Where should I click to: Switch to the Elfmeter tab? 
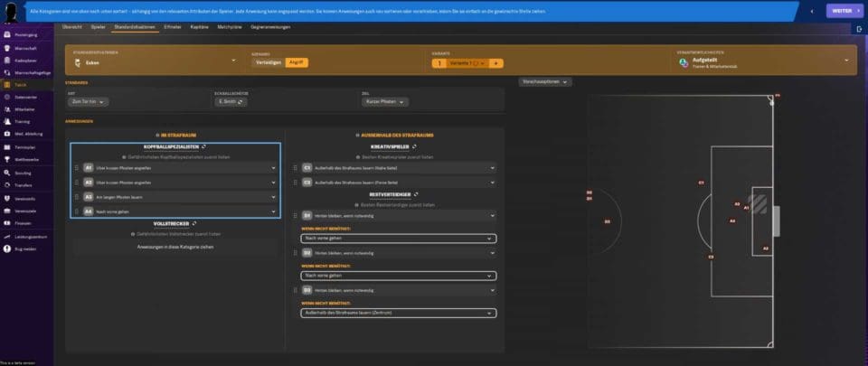pos(172,28)
